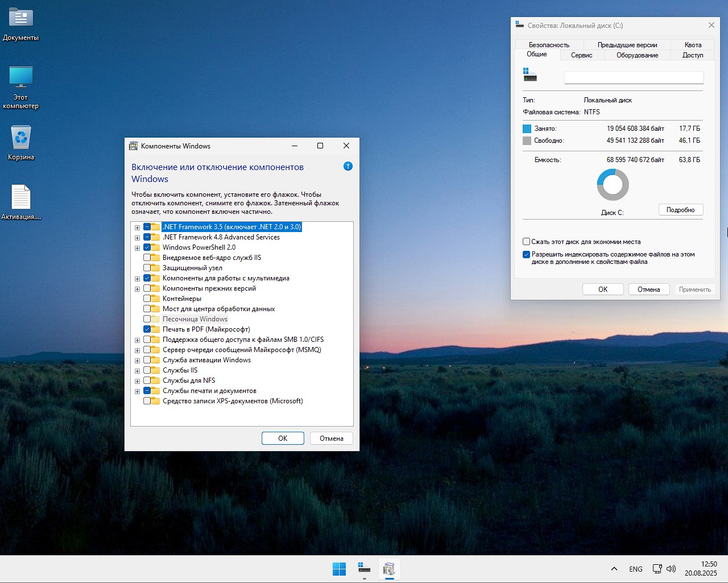The image size is (728, 583).
Task: Click the blue help question mark icon
Action: pos(348,166)
